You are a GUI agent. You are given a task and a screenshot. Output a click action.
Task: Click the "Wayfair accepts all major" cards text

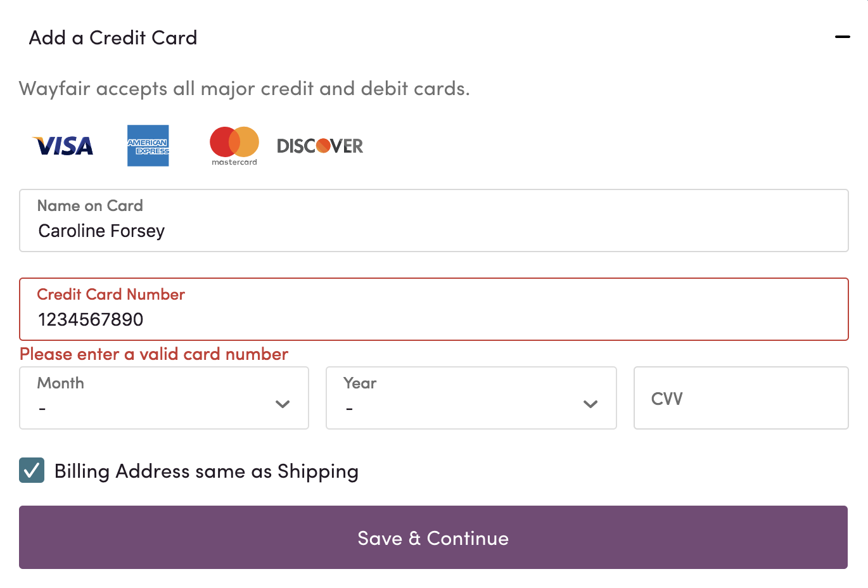coord(245,89)
